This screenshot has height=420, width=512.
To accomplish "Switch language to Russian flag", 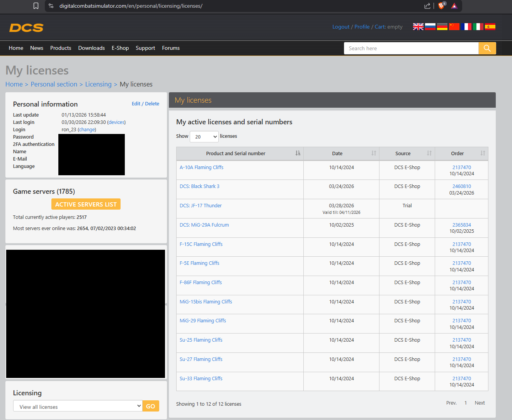I will point(430,27).
